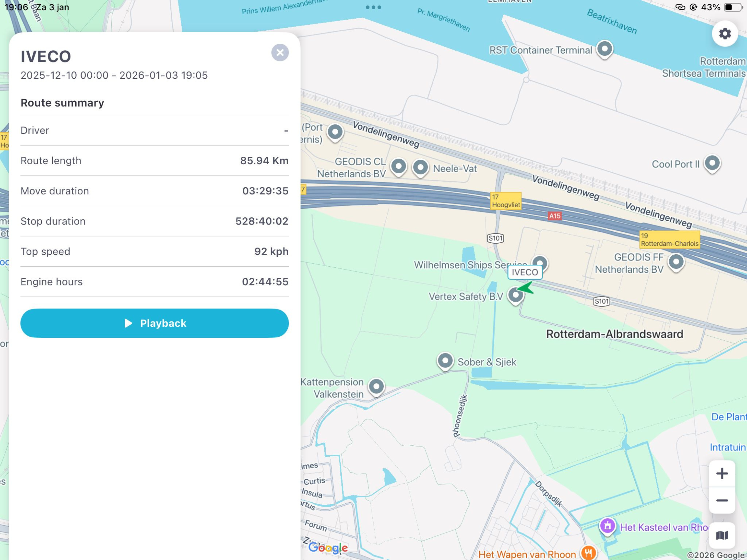This screenshot has height=560, width=747.
Task: Tap the IVECO panel title
Action: (x=46, y=56)
